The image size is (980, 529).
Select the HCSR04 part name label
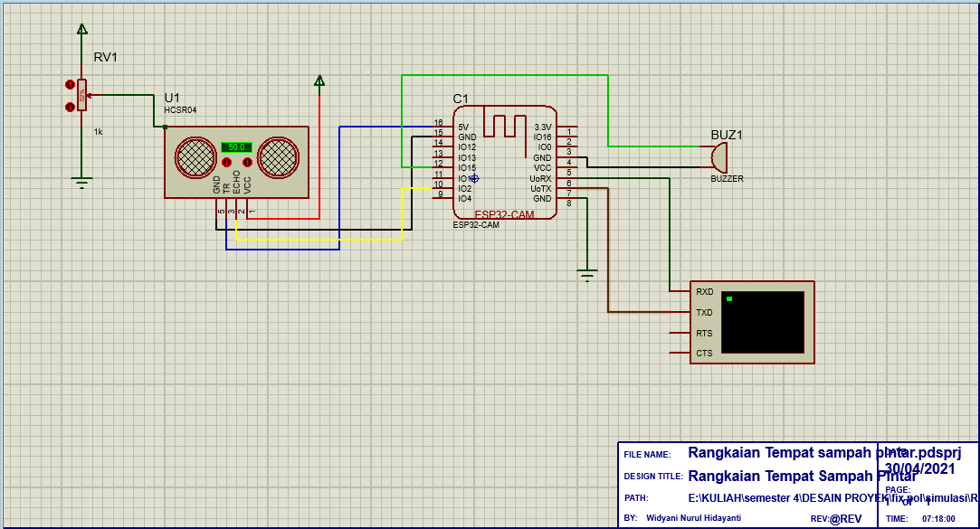click(180, 110)
